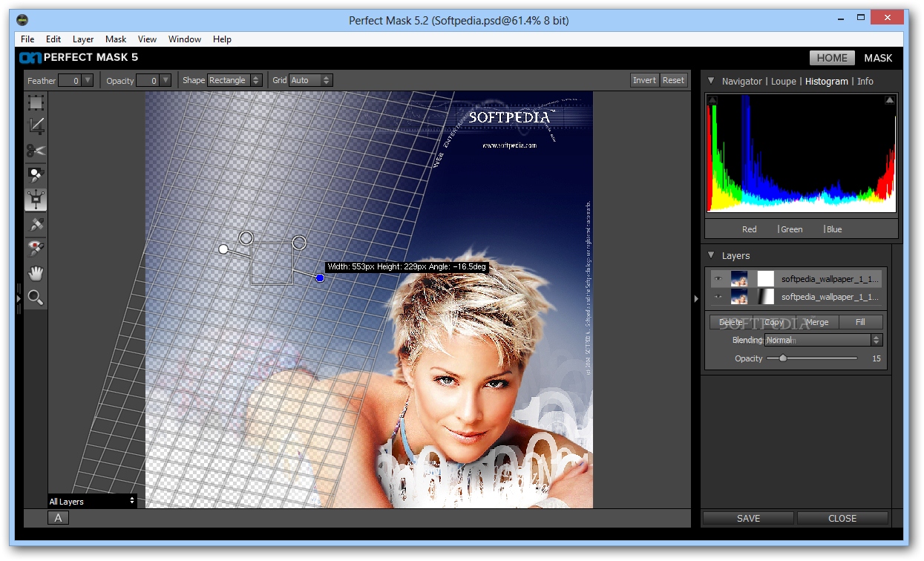Switch to the Navigator tab
Image resolution: width=924 pixels, height=561 pixels.
[x=742, y=81]
